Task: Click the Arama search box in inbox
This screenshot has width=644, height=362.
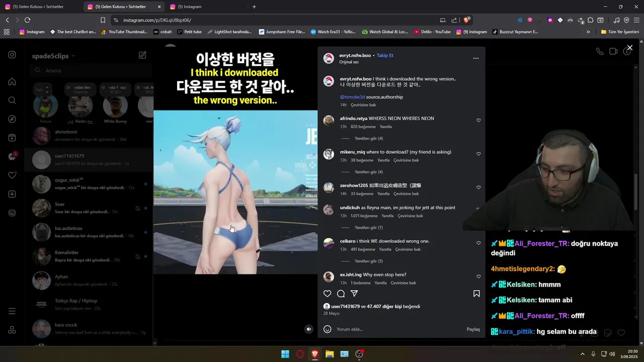Action: click(91, 71)
